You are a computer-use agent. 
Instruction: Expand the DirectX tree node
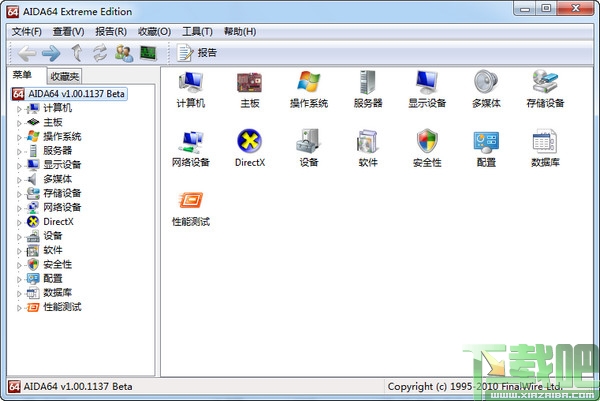(x=19, y=222)
